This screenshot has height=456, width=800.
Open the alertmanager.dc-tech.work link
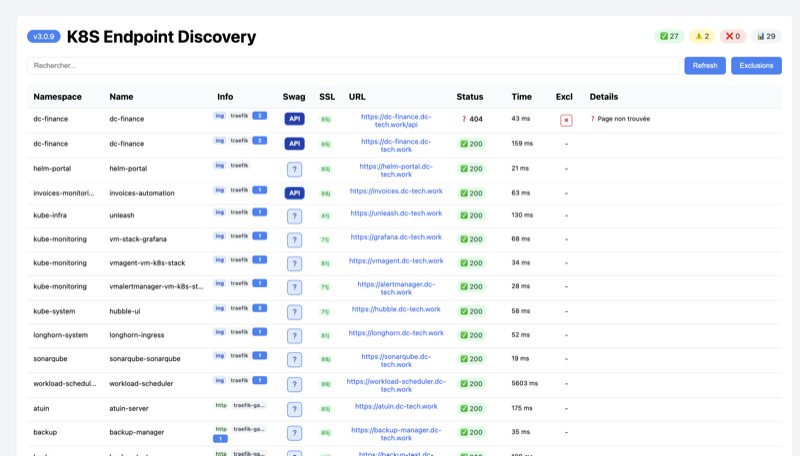coord(396,288)
